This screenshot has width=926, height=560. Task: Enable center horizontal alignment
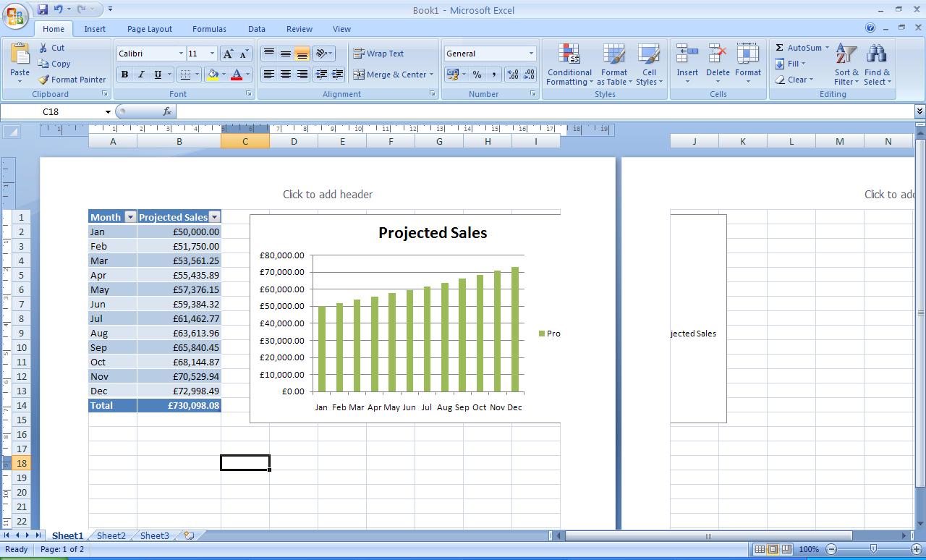coord(286,75)
